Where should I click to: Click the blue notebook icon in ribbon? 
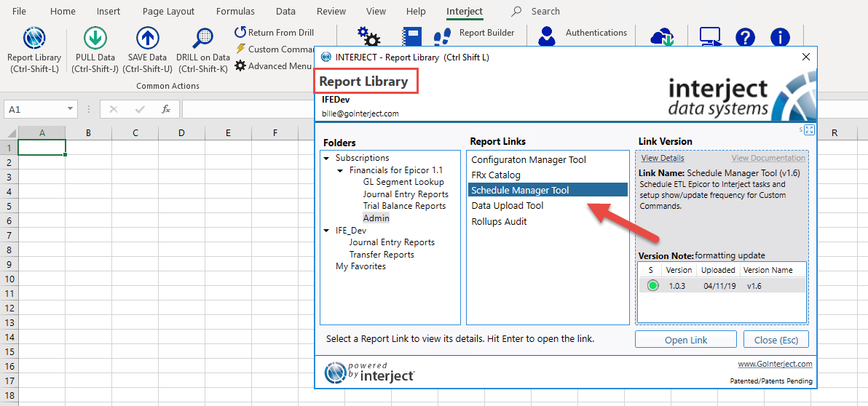pyautogui.click(x=411, y=37)
